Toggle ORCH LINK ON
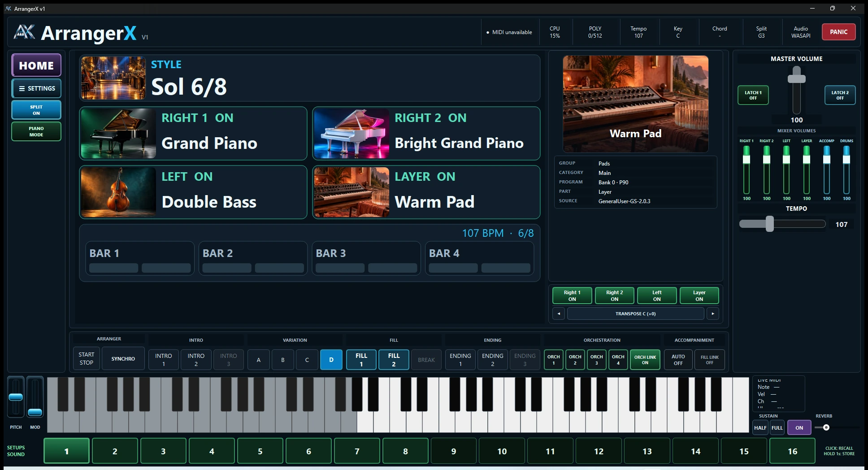 point(645,360)
